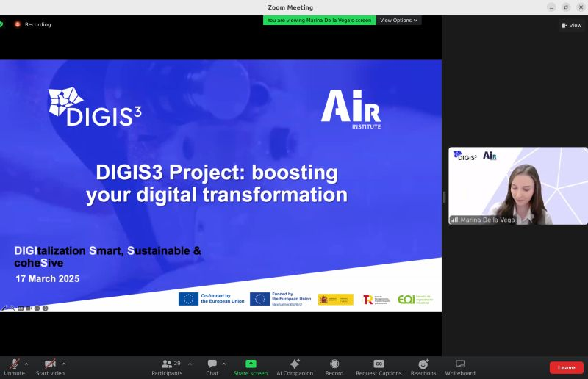Click the green Share screen icon
This screenshot has height=379, width=588.
pyautogui.click(x=251, y=364)
